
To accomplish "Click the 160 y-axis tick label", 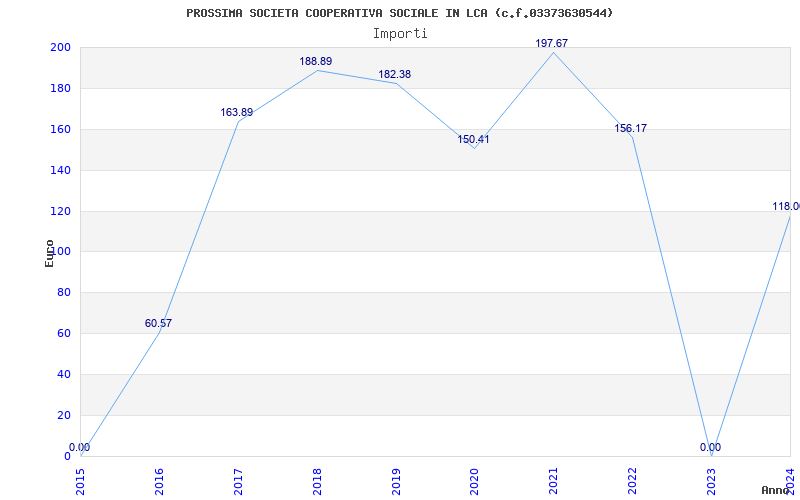I will click(x=60, y=130).
